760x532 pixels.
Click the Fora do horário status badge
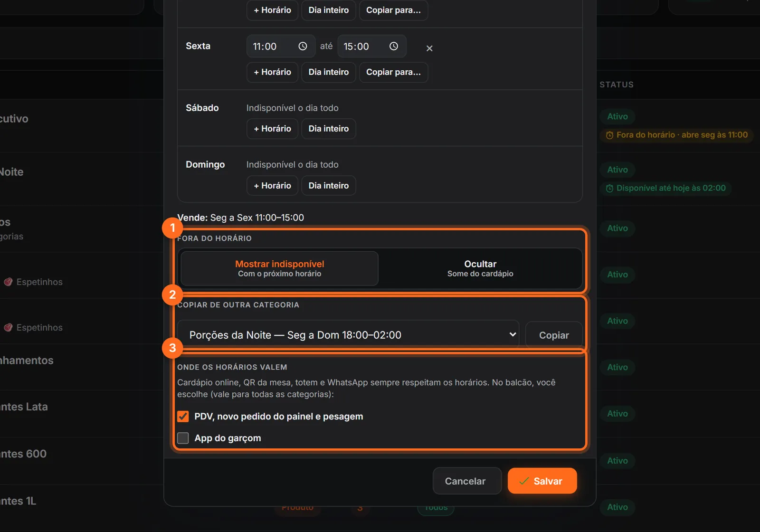coord(677,135)
